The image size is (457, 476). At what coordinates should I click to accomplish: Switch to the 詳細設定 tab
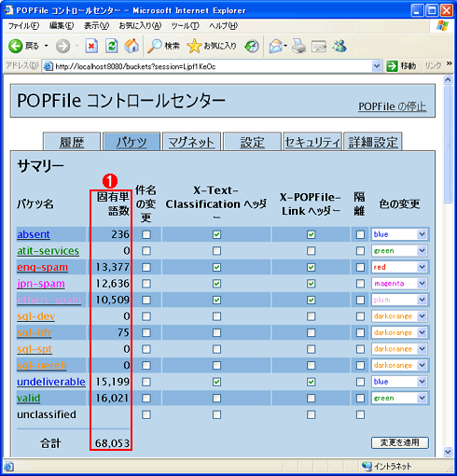(373, 143)
